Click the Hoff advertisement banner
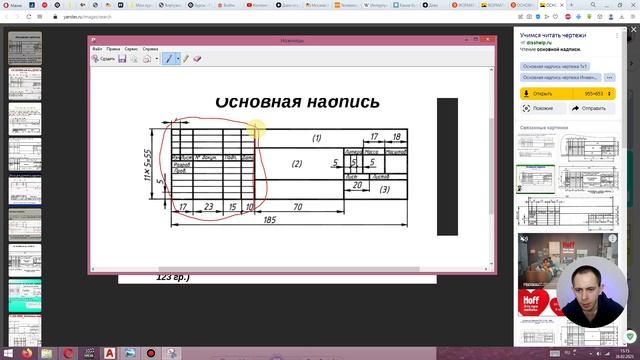Screen dimensions: 640x360 coord(567,274)
